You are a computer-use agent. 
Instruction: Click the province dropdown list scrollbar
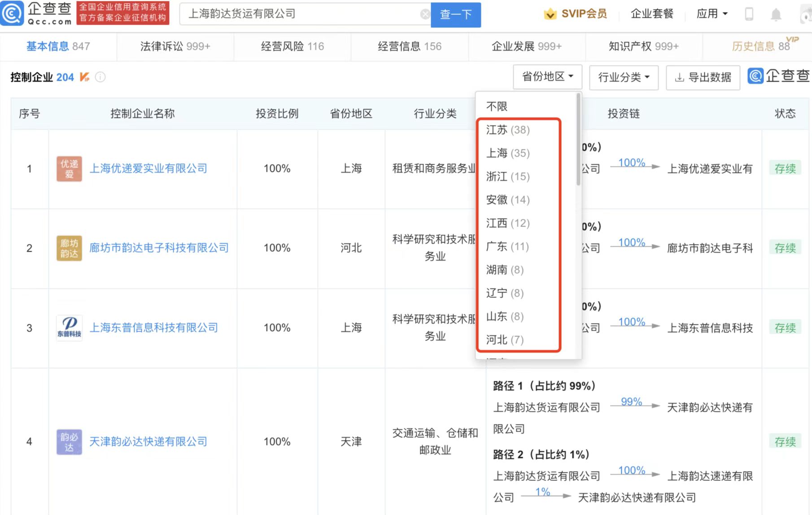tap(578, 139)
